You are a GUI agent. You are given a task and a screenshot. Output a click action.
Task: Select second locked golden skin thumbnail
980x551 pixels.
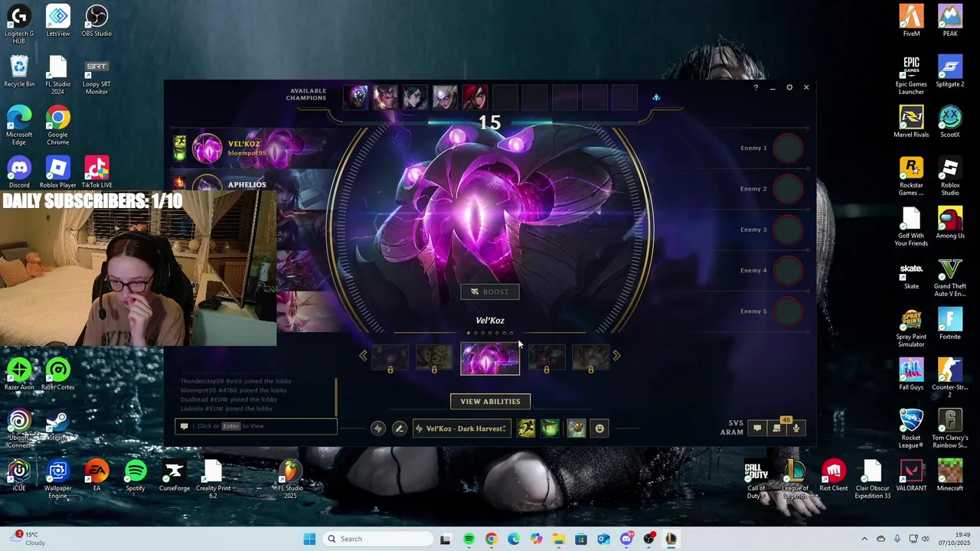(x=434, y=358)
